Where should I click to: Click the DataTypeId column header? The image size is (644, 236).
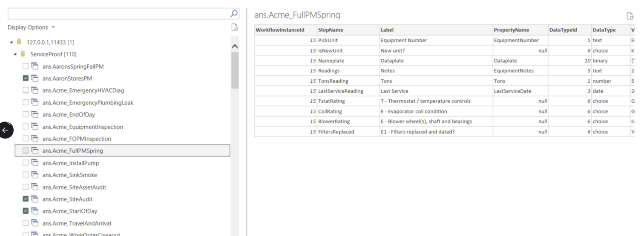[x=570, y=30]
